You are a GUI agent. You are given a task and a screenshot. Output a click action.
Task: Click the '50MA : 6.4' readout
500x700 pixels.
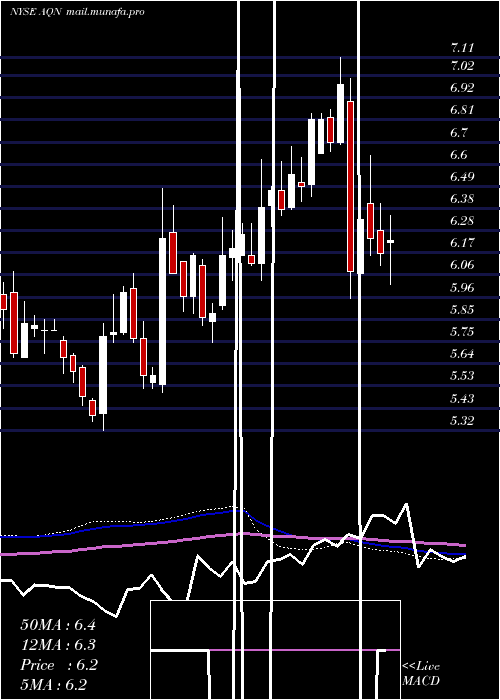point(58,625)
